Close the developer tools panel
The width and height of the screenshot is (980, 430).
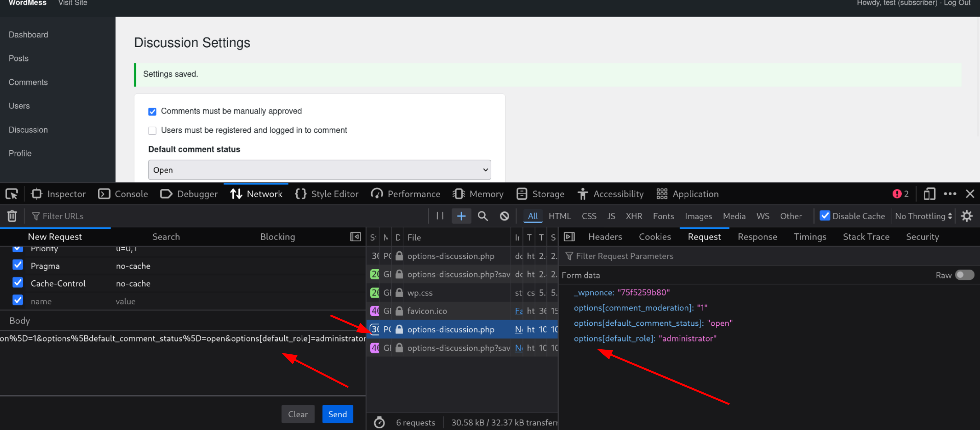970,194
